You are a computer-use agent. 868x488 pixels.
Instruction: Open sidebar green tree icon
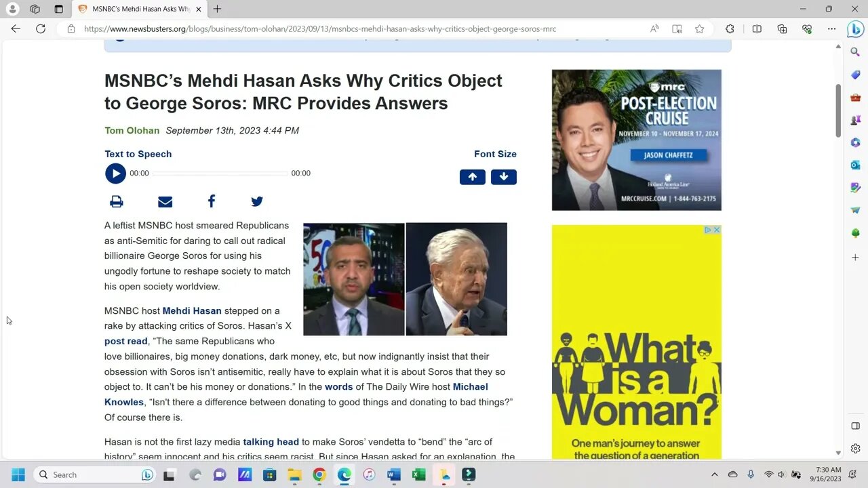pyautogui.click(x=855, y=233)
